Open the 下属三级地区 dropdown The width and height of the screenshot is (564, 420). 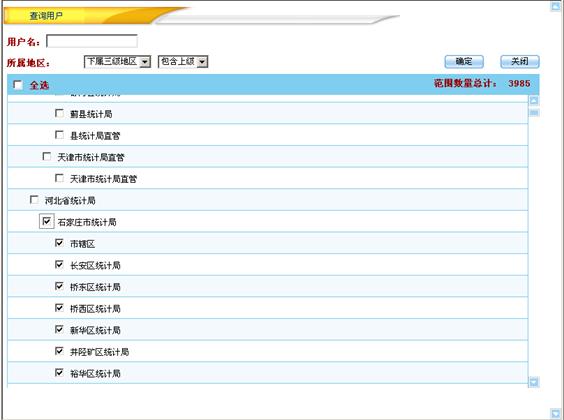117,61
